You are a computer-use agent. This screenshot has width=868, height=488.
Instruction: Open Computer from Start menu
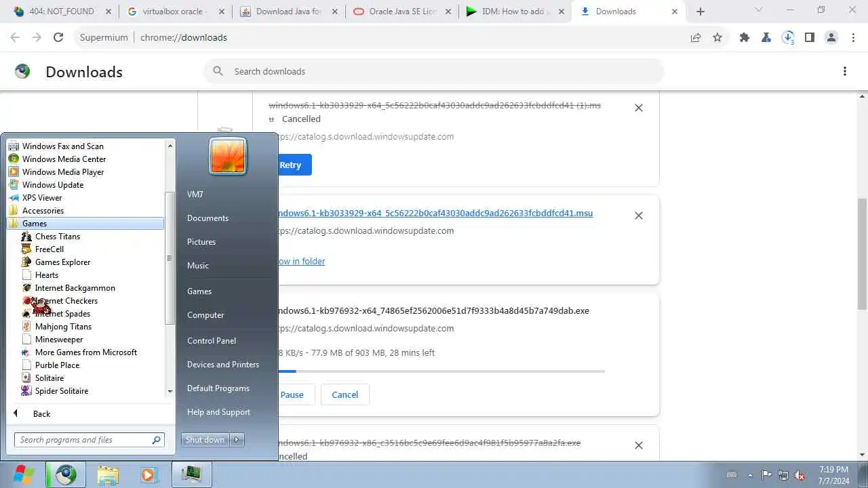click(205, 315)
